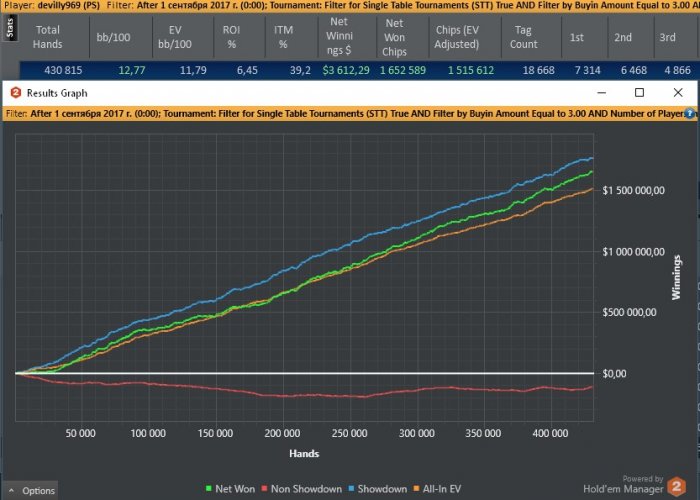Toggle the All-In EV legend series
700x500 pixels.
(437, 489)
